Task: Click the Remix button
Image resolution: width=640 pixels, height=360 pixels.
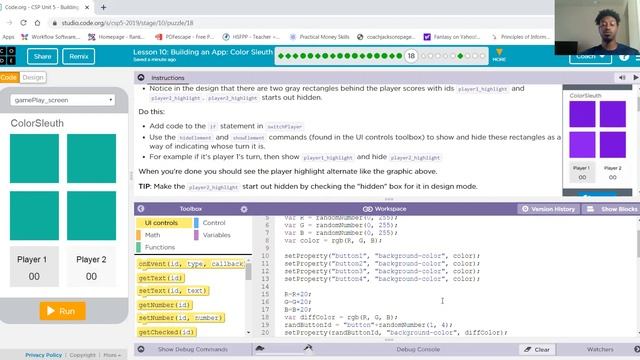Action: click(x=79, y=56)
